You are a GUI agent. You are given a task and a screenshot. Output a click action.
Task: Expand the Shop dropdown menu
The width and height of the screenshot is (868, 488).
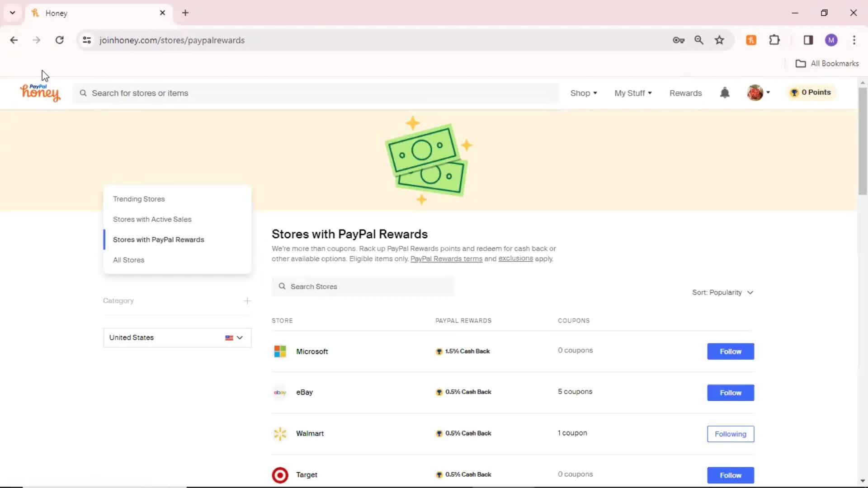click(x=584, y=93)
